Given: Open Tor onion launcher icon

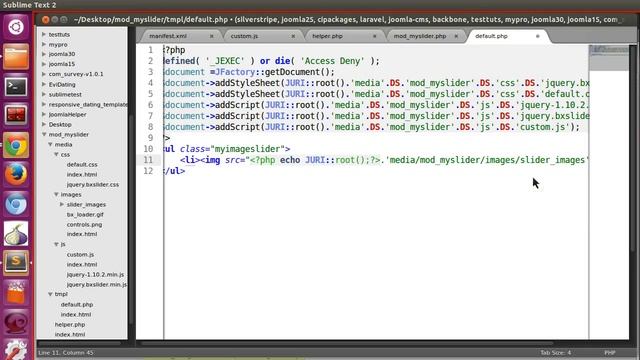Looking at the screenshot, I should click(x=16, y=233).
